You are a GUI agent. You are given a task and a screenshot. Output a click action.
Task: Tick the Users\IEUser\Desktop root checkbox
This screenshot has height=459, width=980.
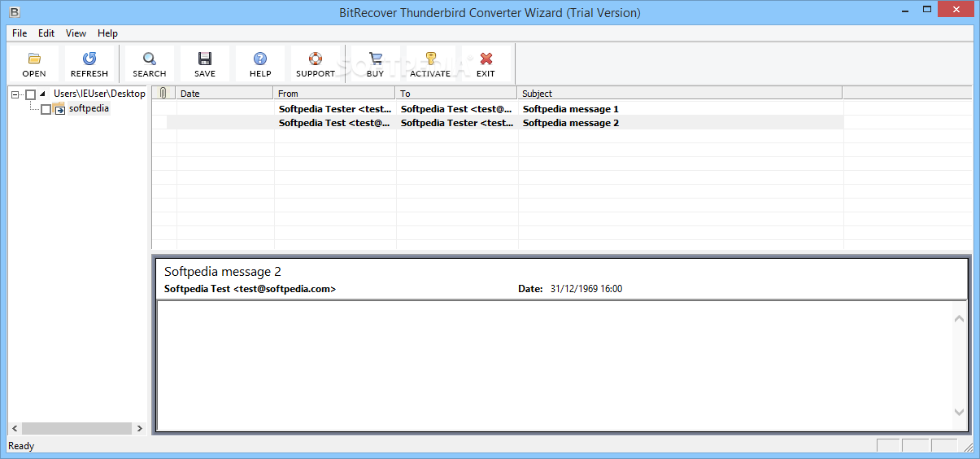coord(31,94)
